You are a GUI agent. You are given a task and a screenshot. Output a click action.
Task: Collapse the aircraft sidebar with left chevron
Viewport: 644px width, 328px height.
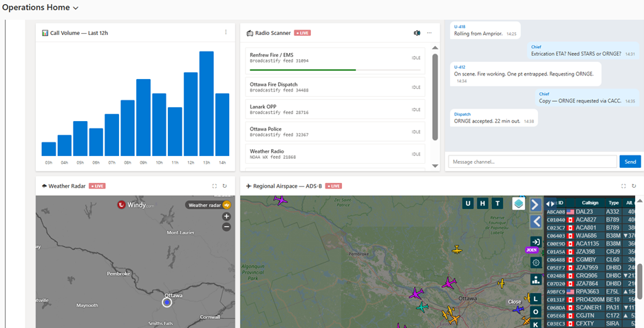[x=535, y=221]
